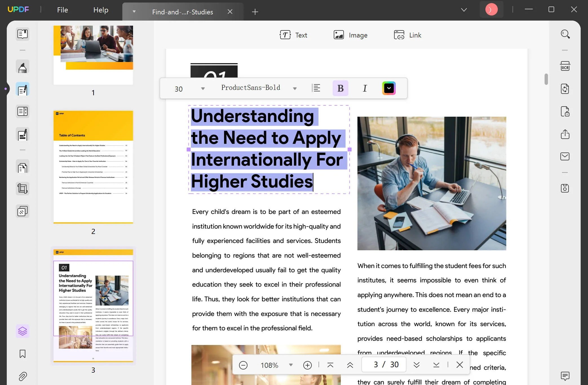Toggle Italic formatting on selected text
Image resolution: width=588 pixels, height=385 pixels.
pyautogui.click(x=365, y=88)
